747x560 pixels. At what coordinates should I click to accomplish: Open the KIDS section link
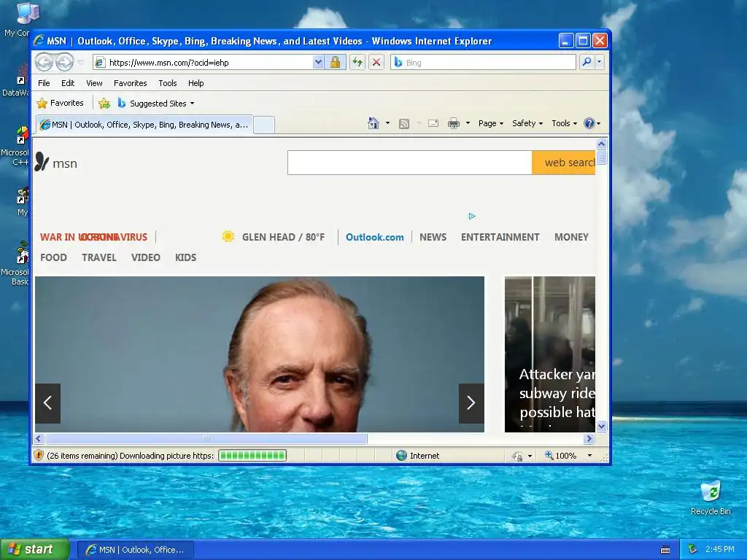[x=185, y=257]
